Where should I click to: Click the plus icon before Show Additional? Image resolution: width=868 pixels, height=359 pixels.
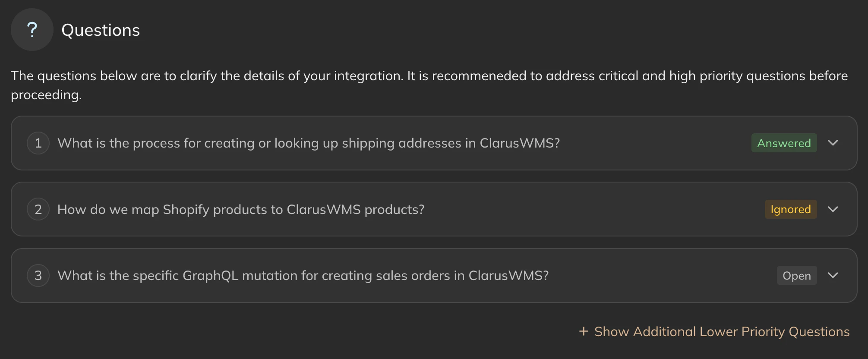click(584, 331)
